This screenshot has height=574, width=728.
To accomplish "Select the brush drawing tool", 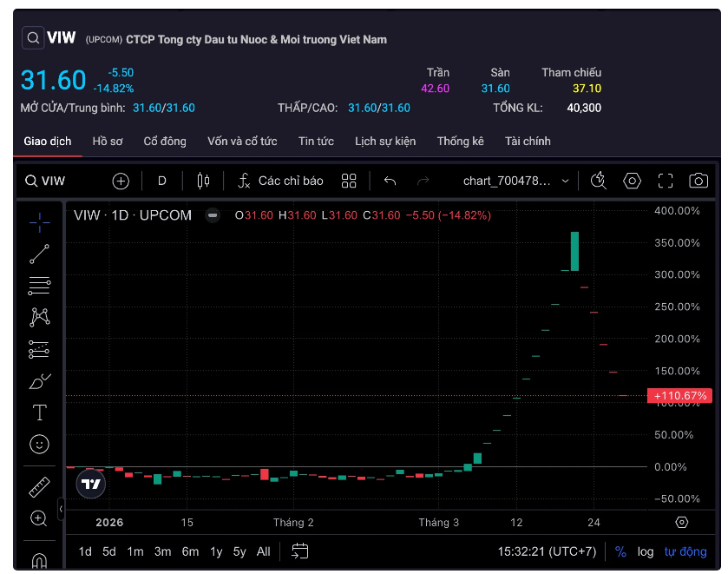I will (x=39, y=381).
